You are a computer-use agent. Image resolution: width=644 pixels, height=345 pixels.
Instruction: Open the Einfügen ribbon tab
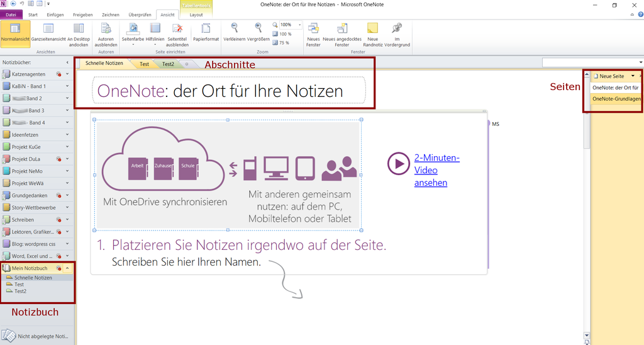click(x=55, y=15)
